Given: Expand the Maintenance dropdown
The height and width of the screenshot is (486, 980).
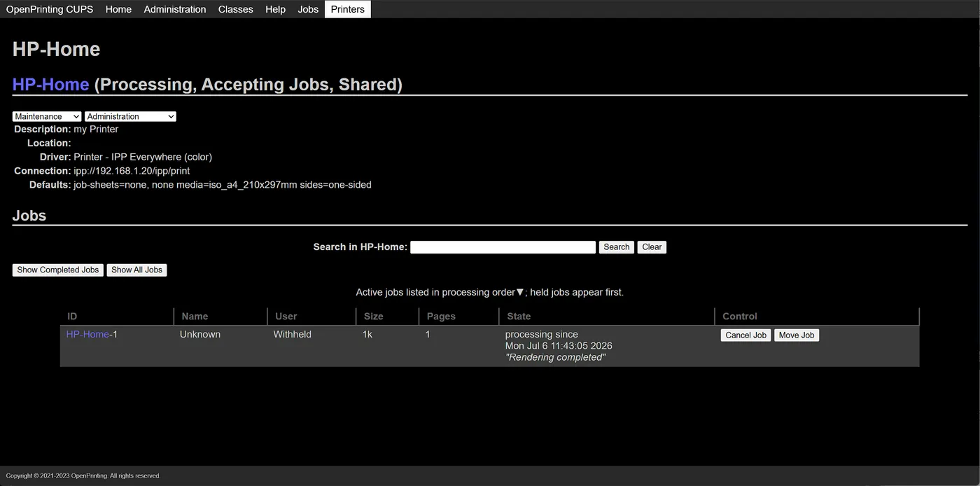Looking at the screenshot, I should [47, 116].
